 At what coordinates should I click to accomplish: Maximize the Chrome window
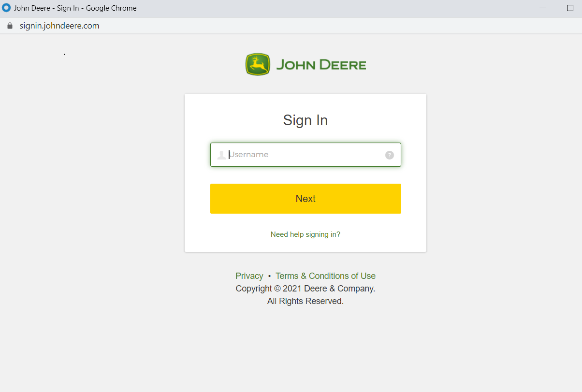click(570, 8)
